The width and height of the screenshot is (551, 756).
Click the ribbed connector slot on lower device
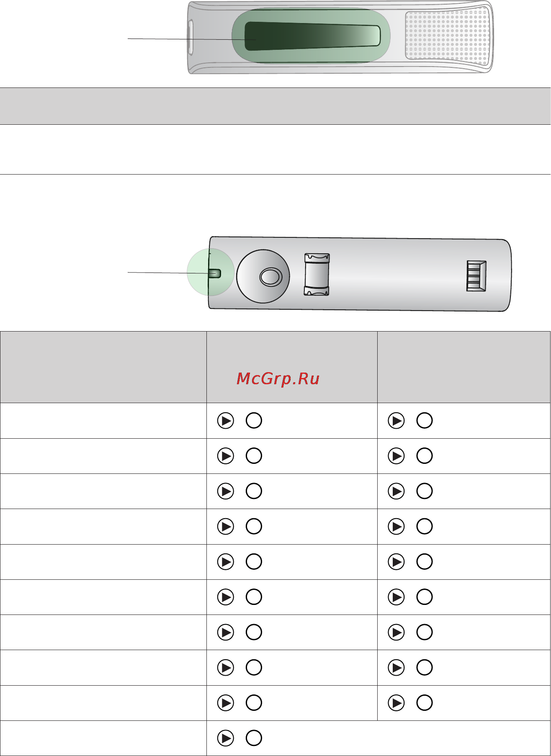click(x=476, y=276)
